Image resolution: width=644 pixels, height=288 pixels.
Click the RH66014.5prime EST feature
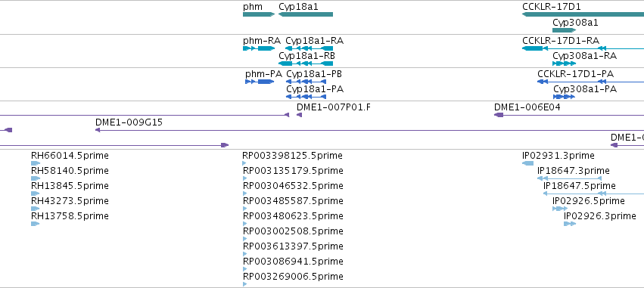point(36,163)
